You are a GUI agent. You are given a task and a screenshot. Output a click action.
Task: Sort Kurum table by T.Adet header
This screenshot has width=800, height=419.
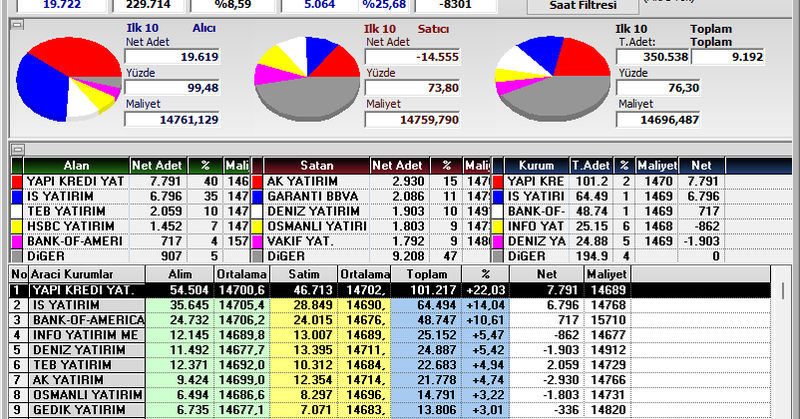coord(591,165)
